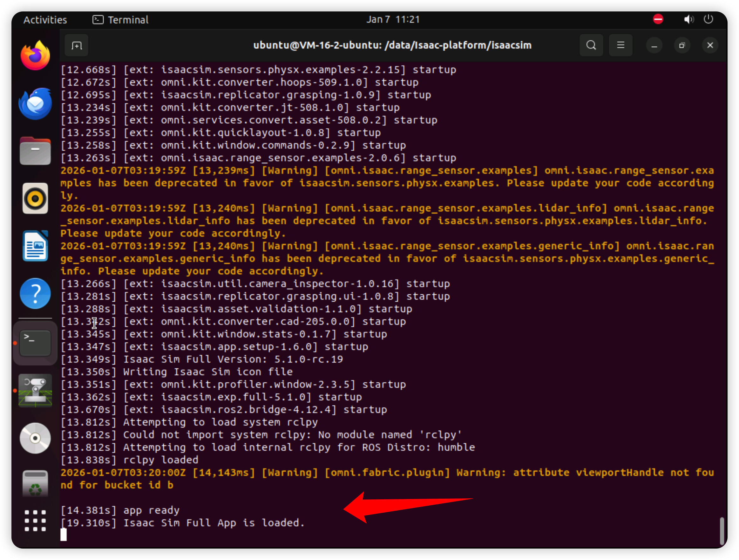Open a new terminal tab

tap(77, 45)
